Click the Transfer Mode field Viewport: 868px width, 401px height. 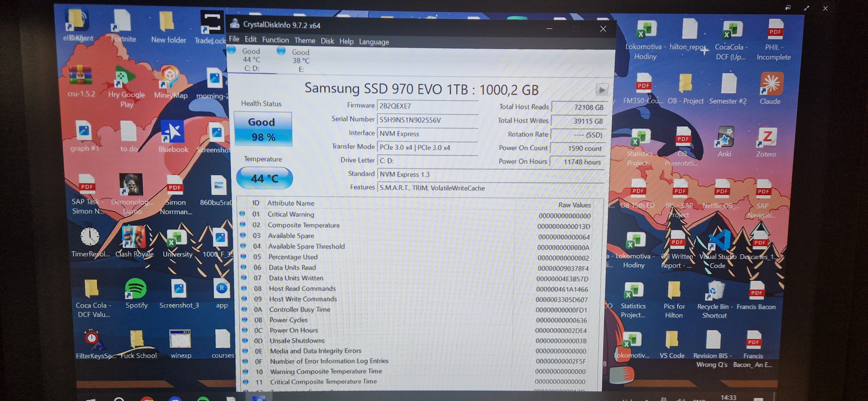click(x=427, y=148)
